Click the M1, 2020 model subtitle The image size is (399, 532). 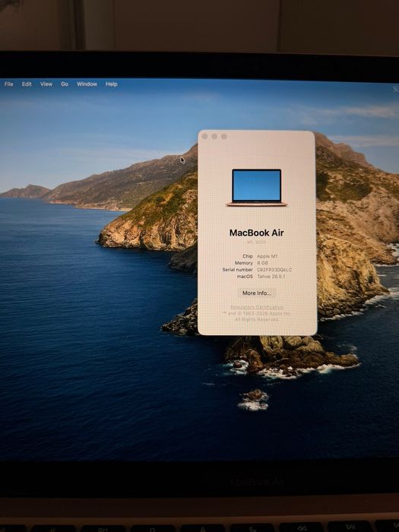(257, 242)
